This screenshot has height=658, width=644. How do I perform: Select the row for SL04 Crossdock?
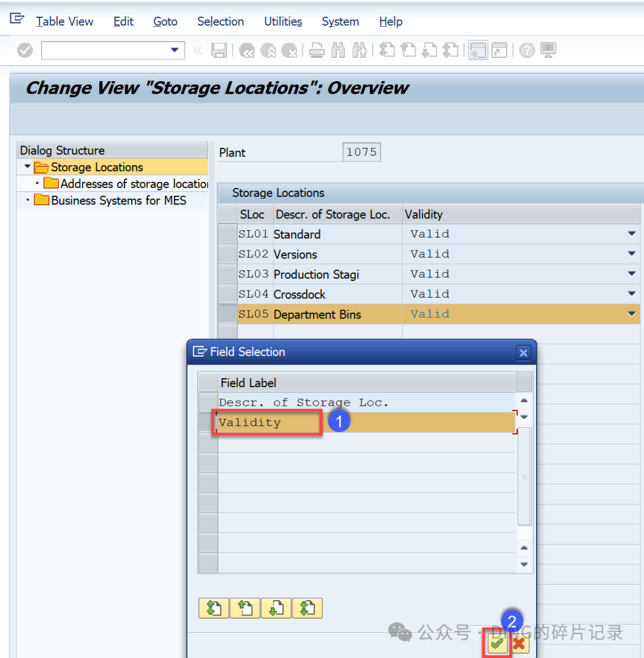click(x=228, y=294)
